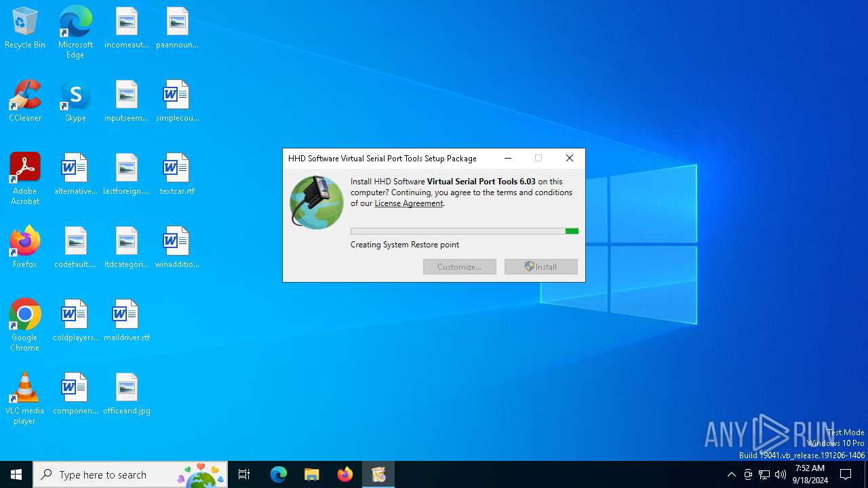Screen dimensions: 868x488
Task: Click the 'Type here to search' taskbar box
Action: click(130, 474)
